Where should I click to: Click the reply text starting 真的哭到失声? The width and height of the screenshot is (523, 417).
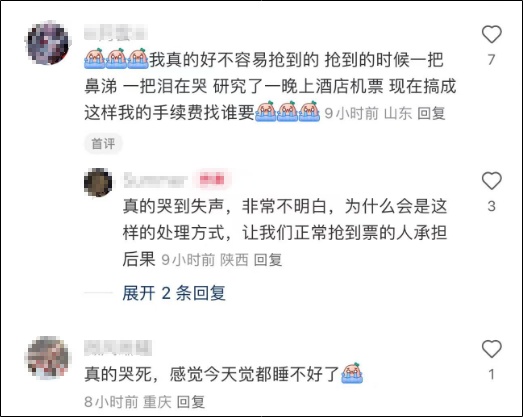tap(285, 233)
